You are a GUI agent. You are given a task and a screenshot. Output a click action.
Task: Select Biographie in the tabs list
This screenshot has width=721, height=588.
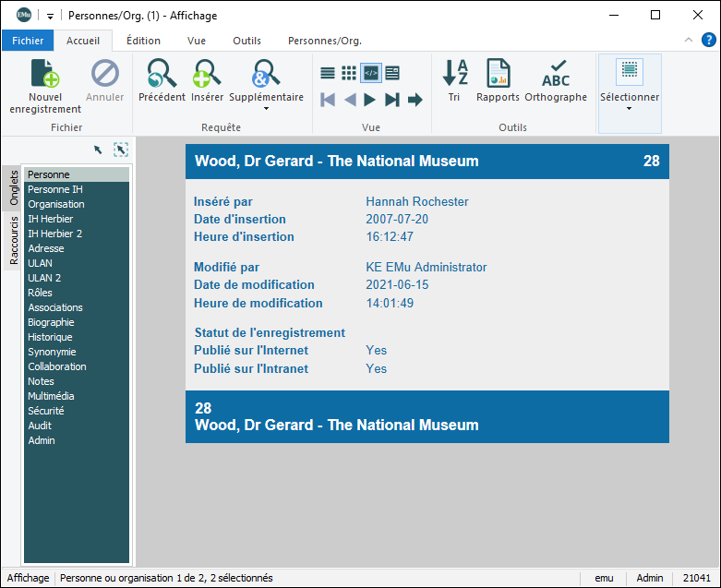pyautogui.click(x=51, y=322)
